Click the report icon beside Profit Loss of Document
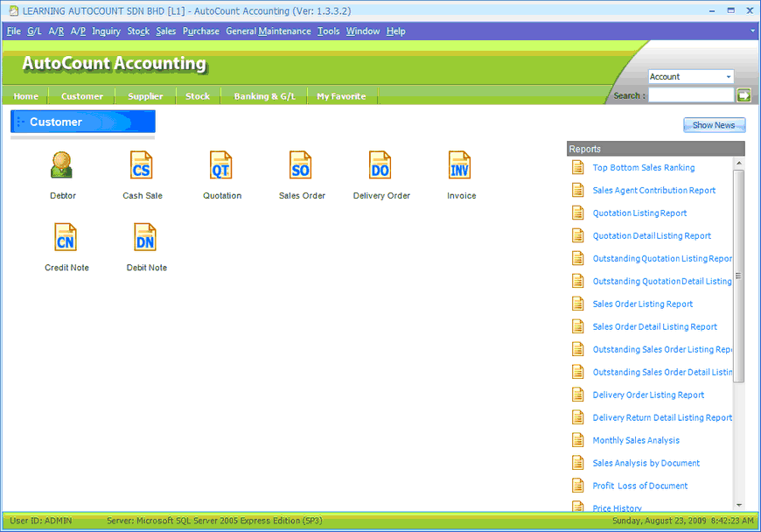Screen dimensions: 761x532 [577, 486]
